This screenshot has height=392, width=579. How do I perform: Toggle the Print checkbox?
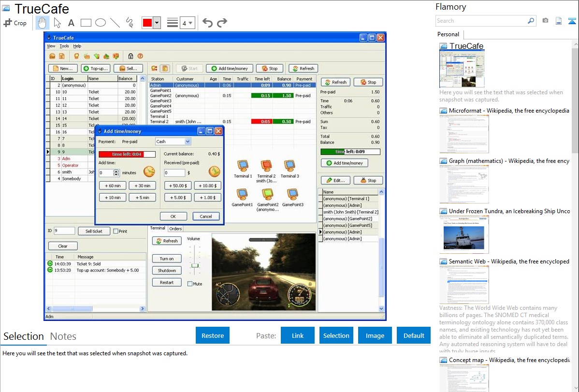pyautogui.click(x=116, y=231)
